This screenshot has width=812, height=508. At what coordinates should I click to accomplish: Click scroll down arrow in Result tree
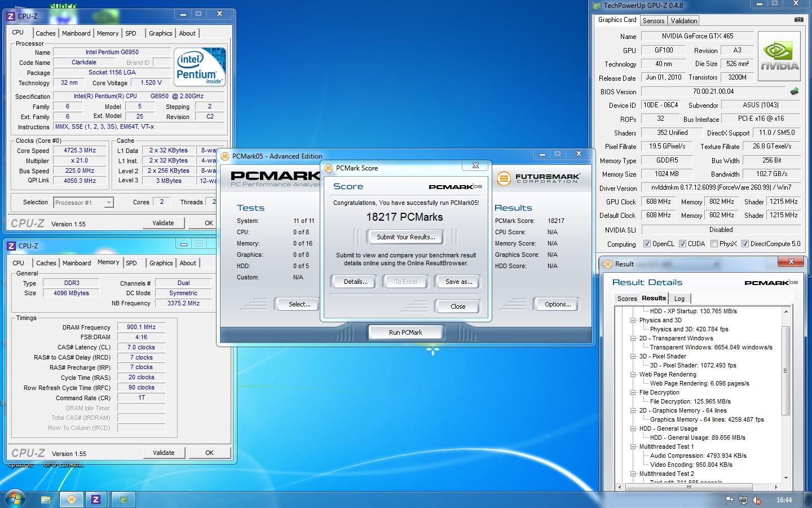[x=785, y=478]
